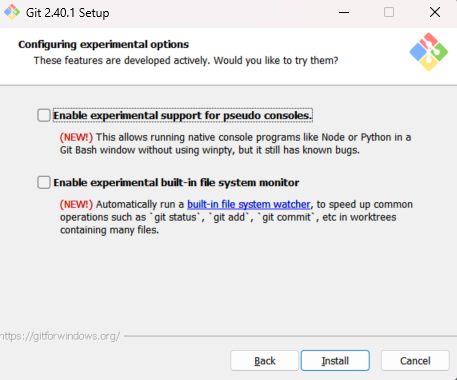Click the 'Enable experimental built-in file system monitor' label
This screenshot has height=380, width=457.
(x=176, y=183)
